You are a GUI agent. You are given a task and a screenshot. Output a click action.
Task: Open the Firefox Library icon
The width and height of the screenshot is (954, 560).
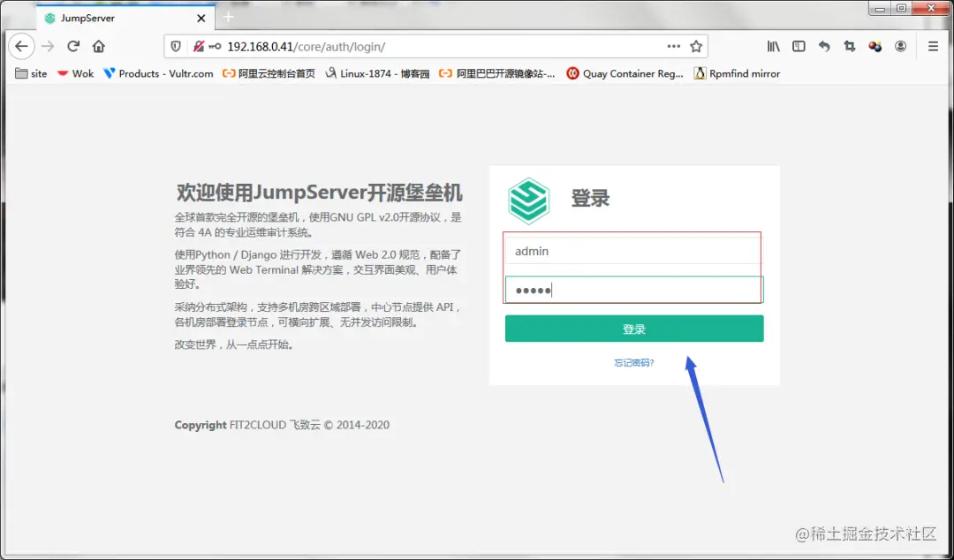(772, 46)
